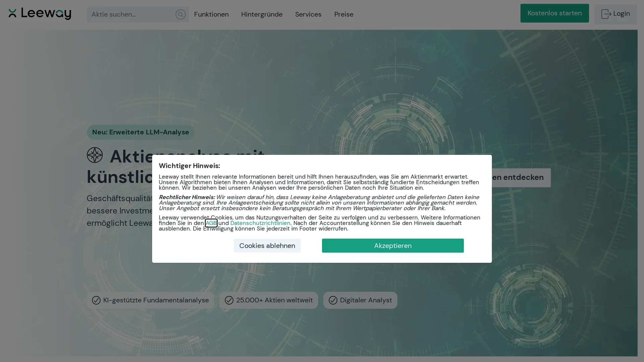Go to the Preise page

344,14
